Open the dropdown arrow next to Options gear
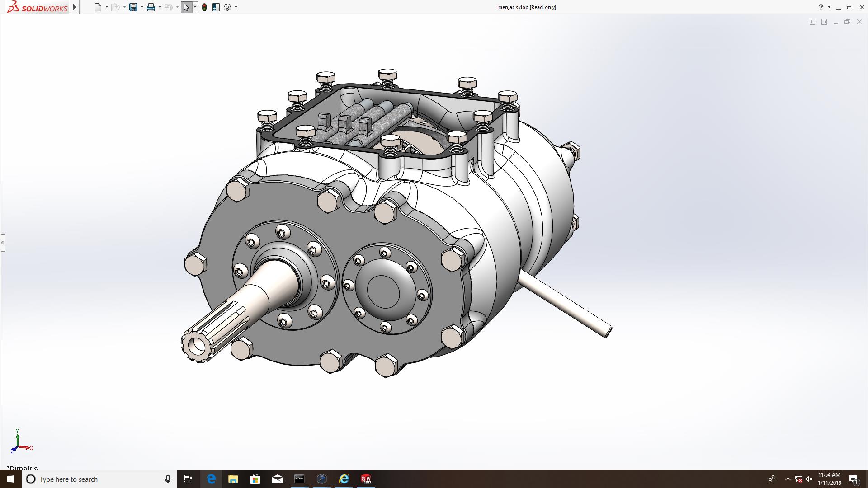868x488 pixels. click(236, 7)
